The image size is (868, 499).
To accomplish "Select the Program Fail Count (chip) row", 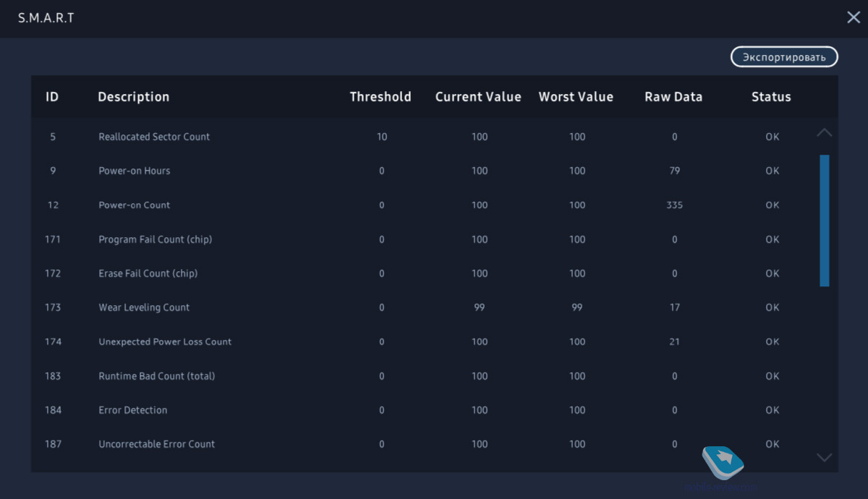I will (156, 239).
